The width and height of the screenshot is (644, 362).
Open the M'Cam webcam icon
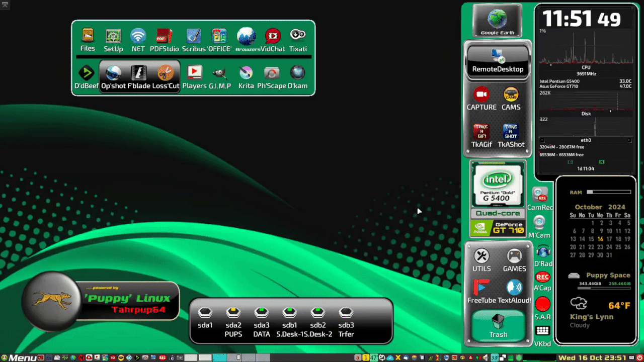(539, 223)
